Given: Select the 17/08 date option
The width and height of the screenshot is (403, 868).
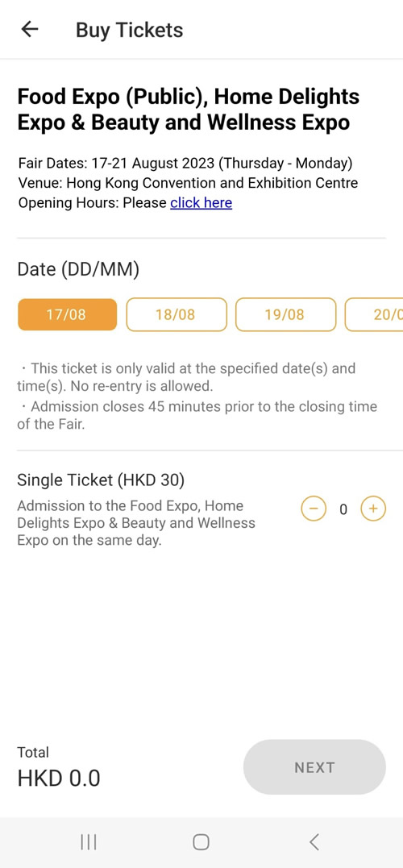Looking at the screenshot, I should coord(67,314).
